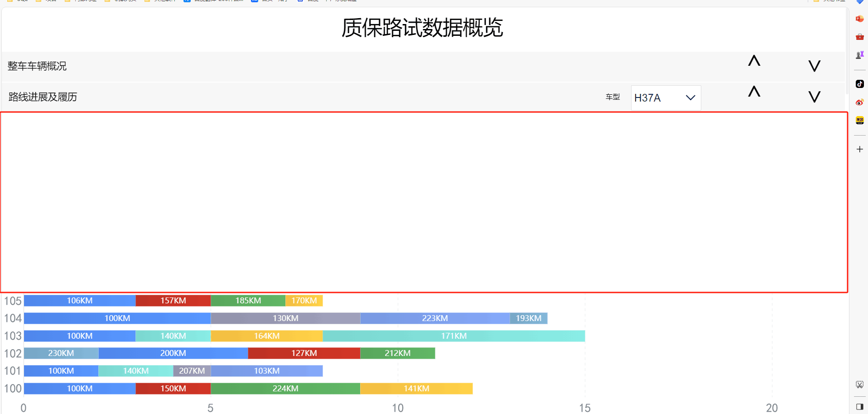This screenshot has height=414, width=868.
Task: Click the 207KM gray bar in row 101
Action: pyautogui.click(x=192, y=371)
